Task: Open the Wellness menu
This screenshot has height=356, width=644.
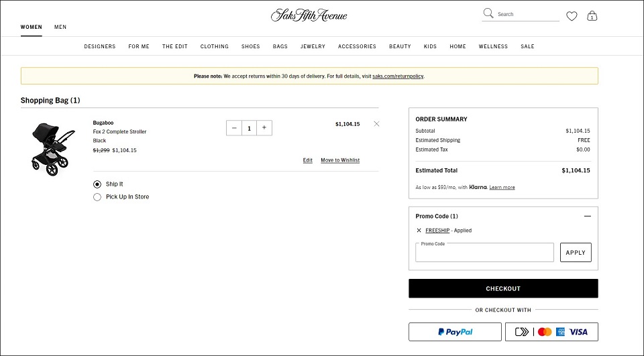Action: click(493, 46)
